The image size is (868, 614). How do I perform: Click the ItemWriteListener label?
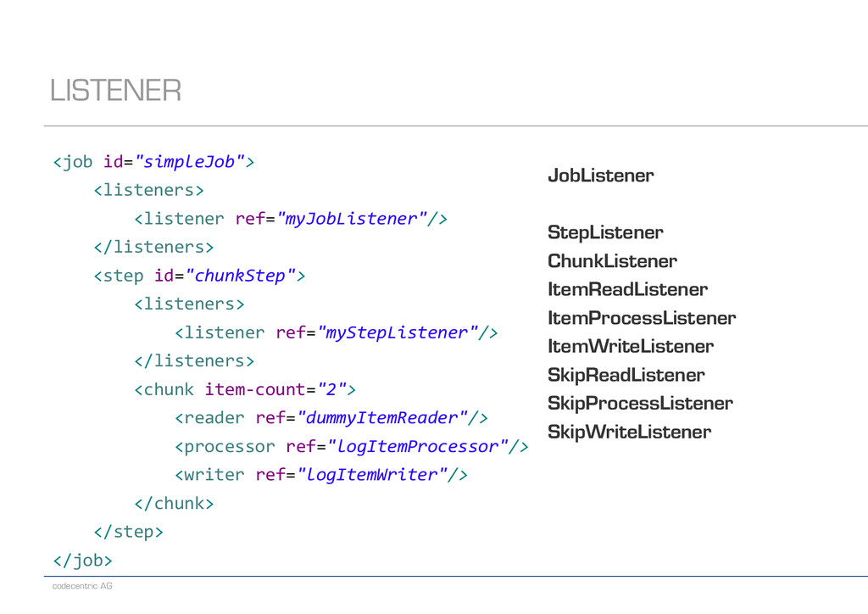(x=631, y=346)
